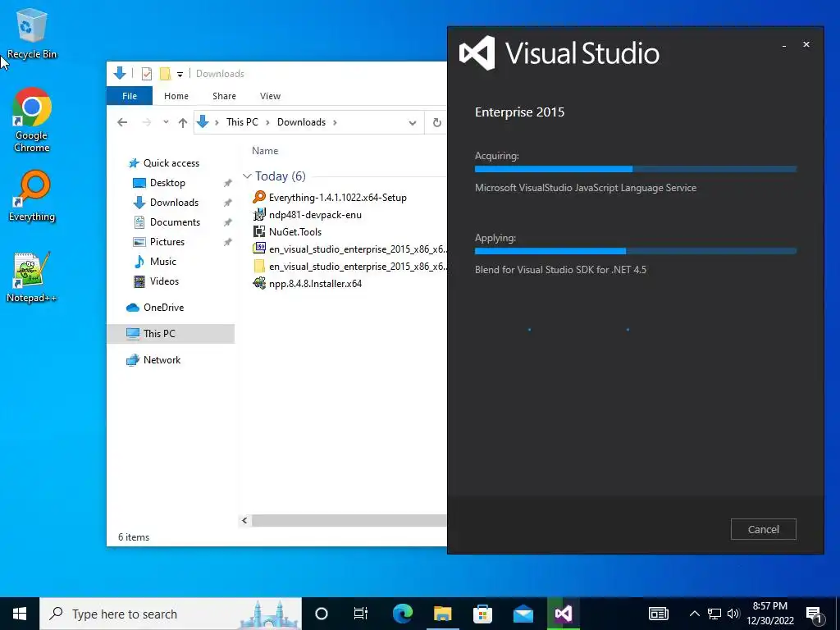Viewport: 840px width, 630px height.
Task: Select the NuGet.Tools file
Action: (295, 232)
